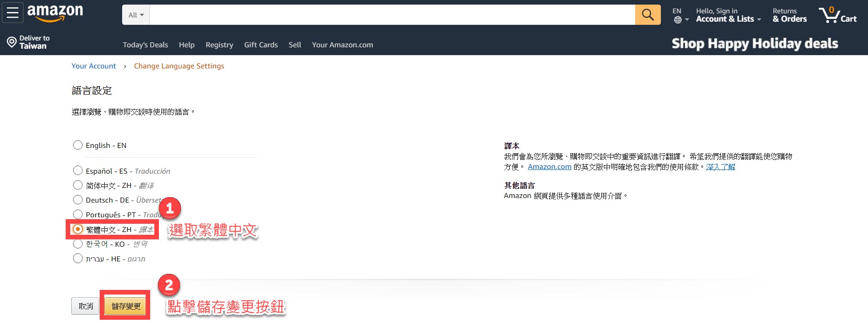The image size is (868, 323).
Task: Click the Deliver to Taiwan location pin
Action: pos(11,42)
